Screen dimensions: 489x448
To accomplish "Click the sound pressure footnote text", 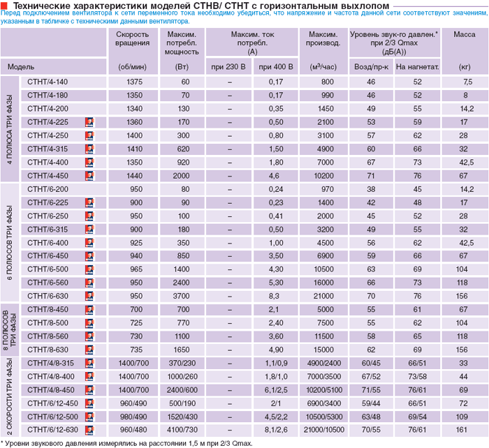I will pyautogui.click(x=127, y=443).
